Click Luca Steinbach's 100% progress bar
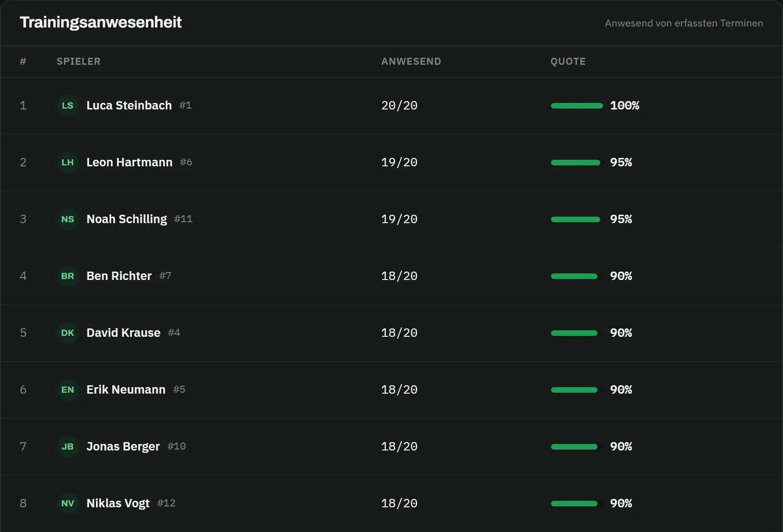The image size is (783, 532). pyautogui.click(x=577, y=106)
